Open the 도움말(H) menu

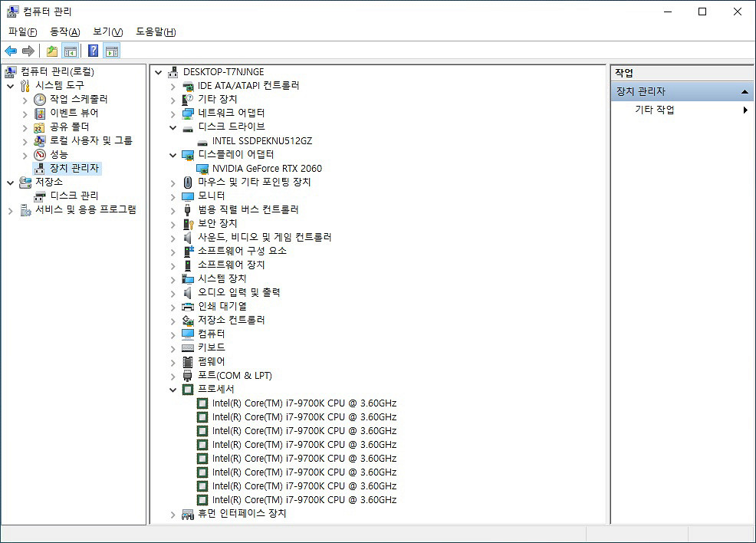tap(156, 31)
